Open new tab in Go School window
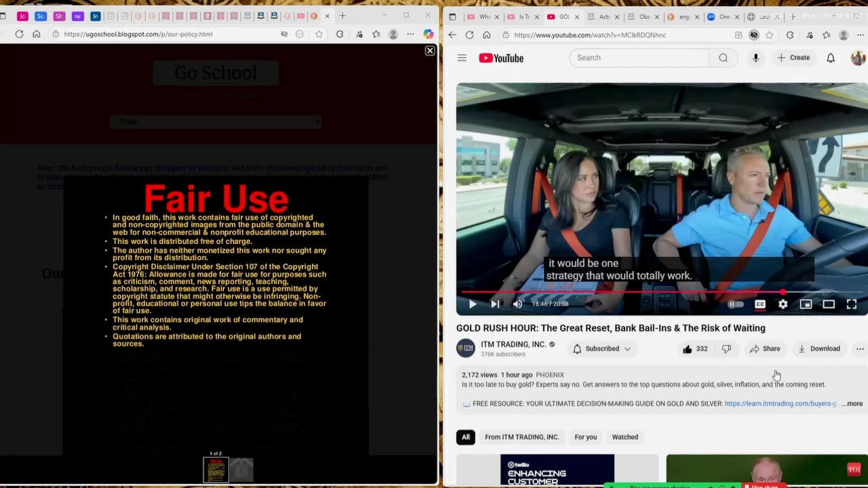 342,16
